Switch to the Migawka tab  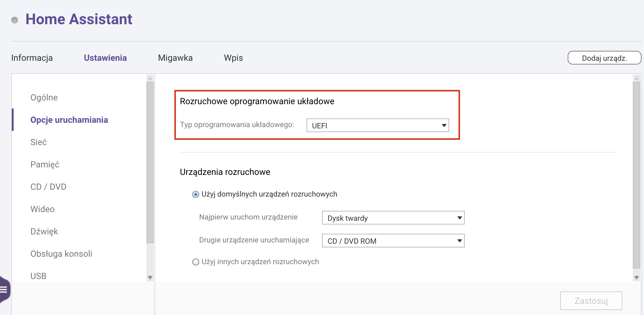pos(175,58)
